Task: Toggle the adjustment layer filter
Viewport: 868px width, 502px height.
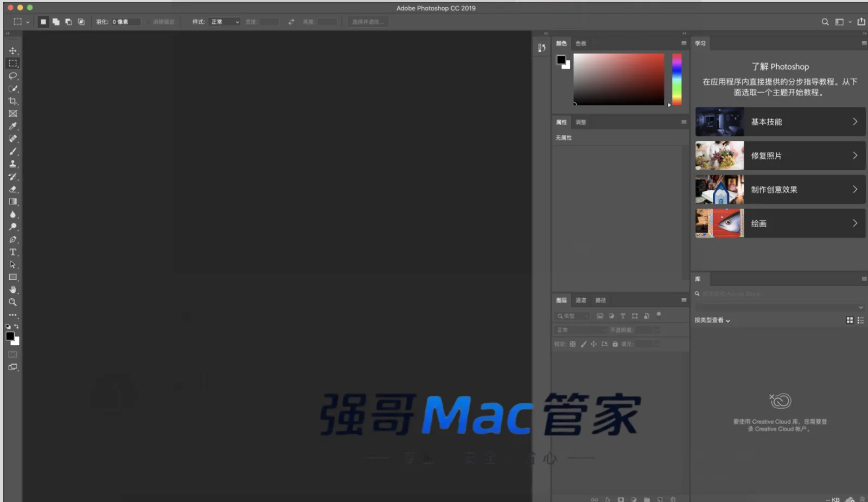Action: point(611,316)
